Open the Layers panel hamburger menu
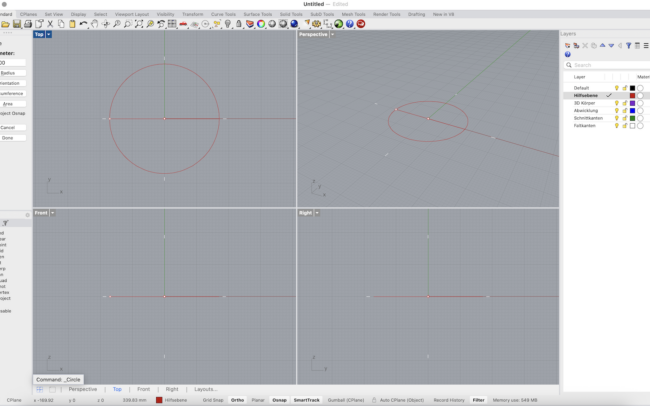This screenshot has width=650, height=406. (646, 46)
